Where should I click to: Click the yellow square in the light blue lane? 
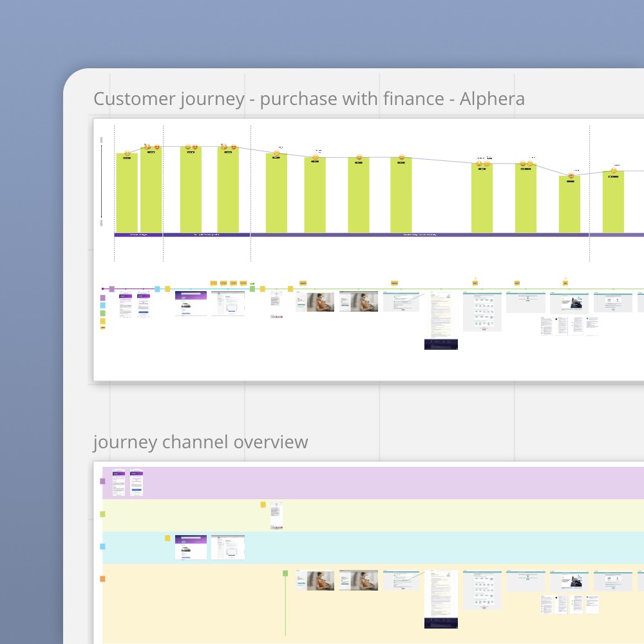167,538
